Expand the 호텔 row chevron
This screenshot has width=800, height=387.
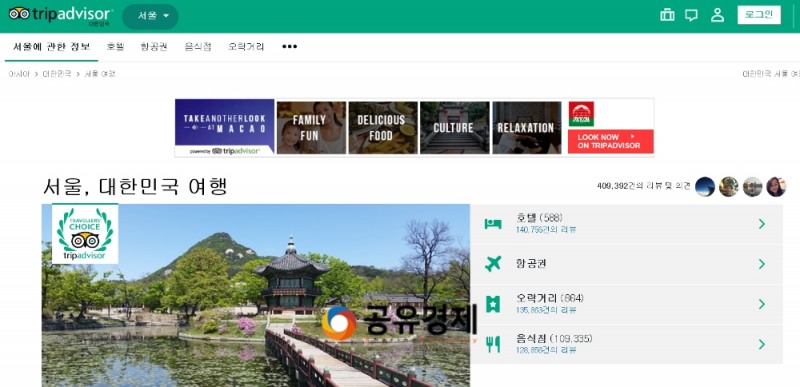point(762,224)
